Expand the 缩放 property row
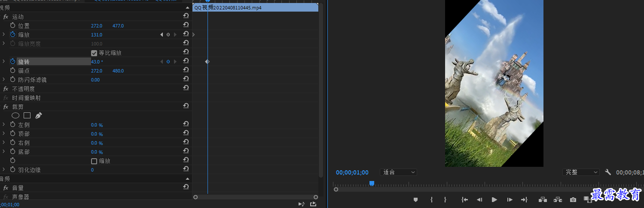 pos(3,34)
